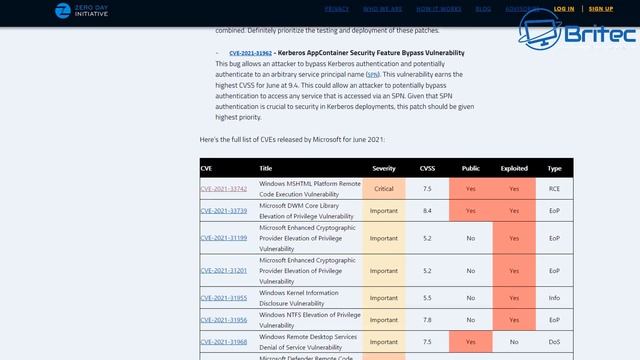This screenshot has width=640, height=360.
Task: Open the CVE-2021-31956 link
Action: pyautogui.click(x=224, y=320)
